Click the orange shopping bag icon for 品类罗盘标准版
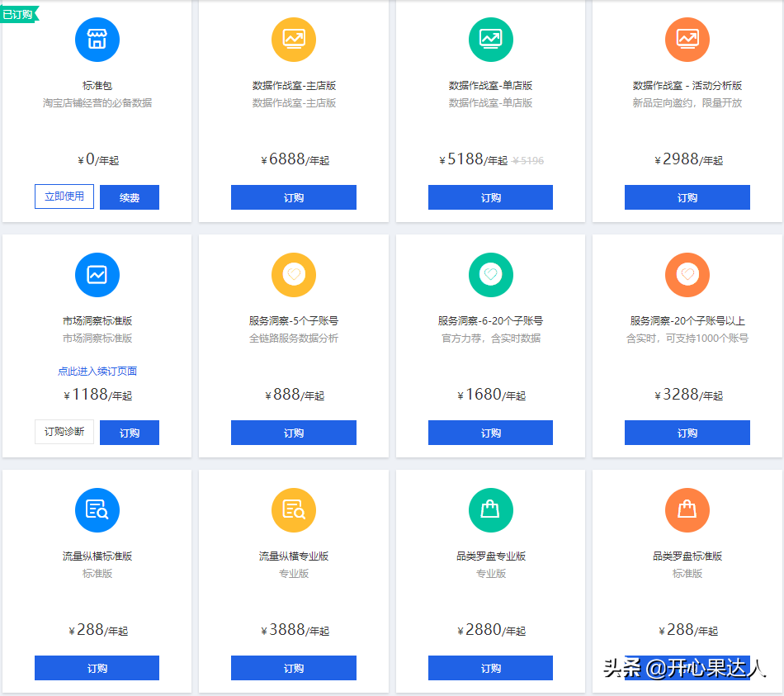 687,510
